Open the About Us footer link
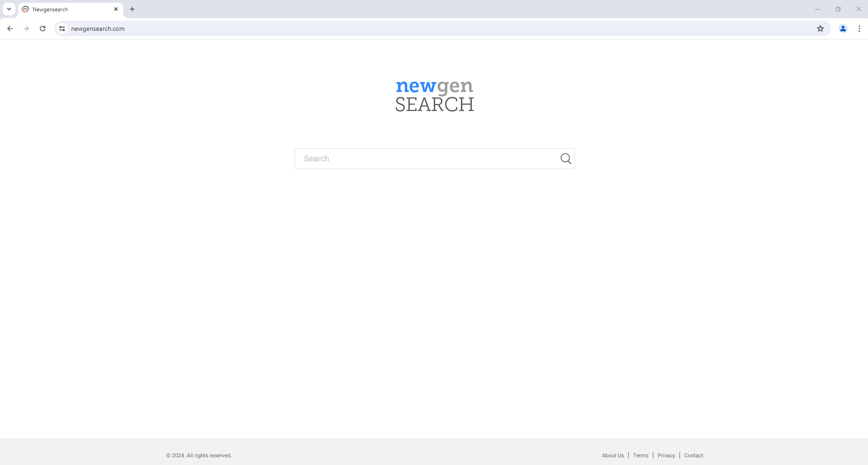This screenshot has width=868, height=465. [613, 455]
